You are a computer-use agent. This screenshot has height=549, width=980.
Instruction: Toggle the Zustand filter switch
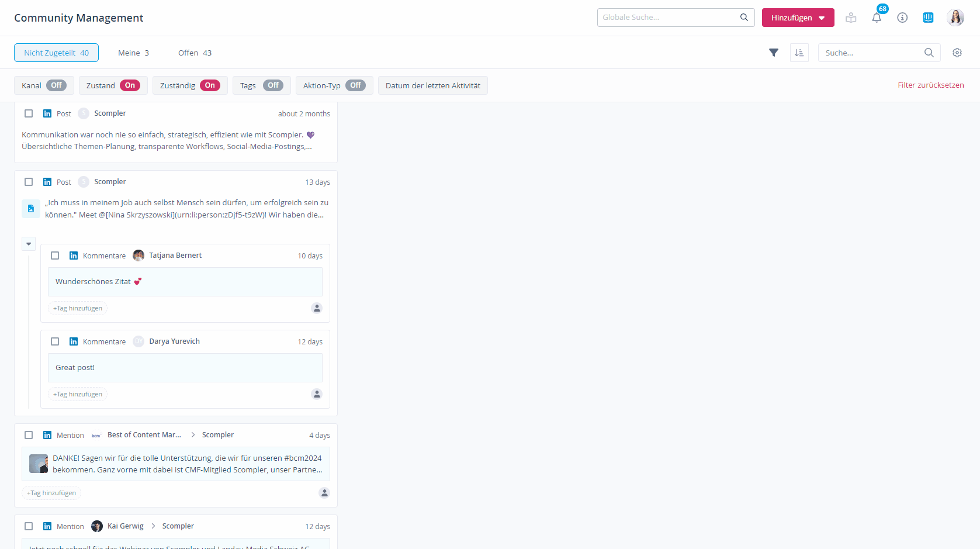pyautogui.click(x=130, y=85)
